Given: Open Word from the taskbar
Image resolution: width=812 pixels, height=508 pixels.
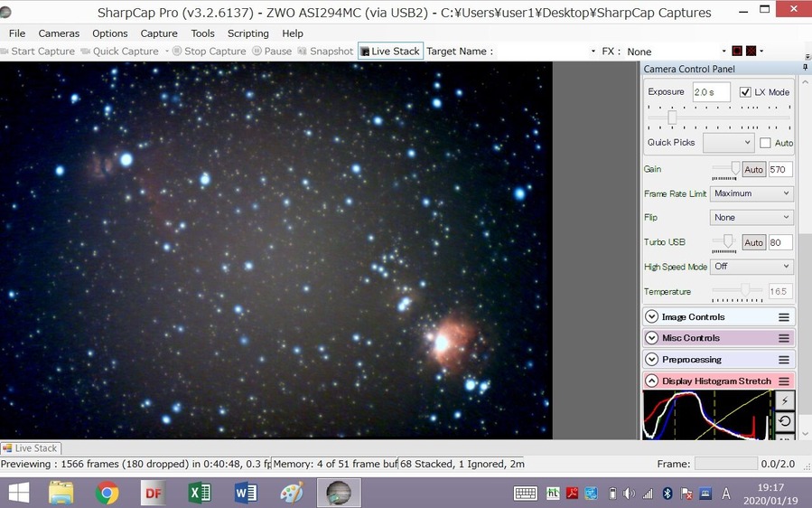Looking at the screenshot, I should (246, 493).
